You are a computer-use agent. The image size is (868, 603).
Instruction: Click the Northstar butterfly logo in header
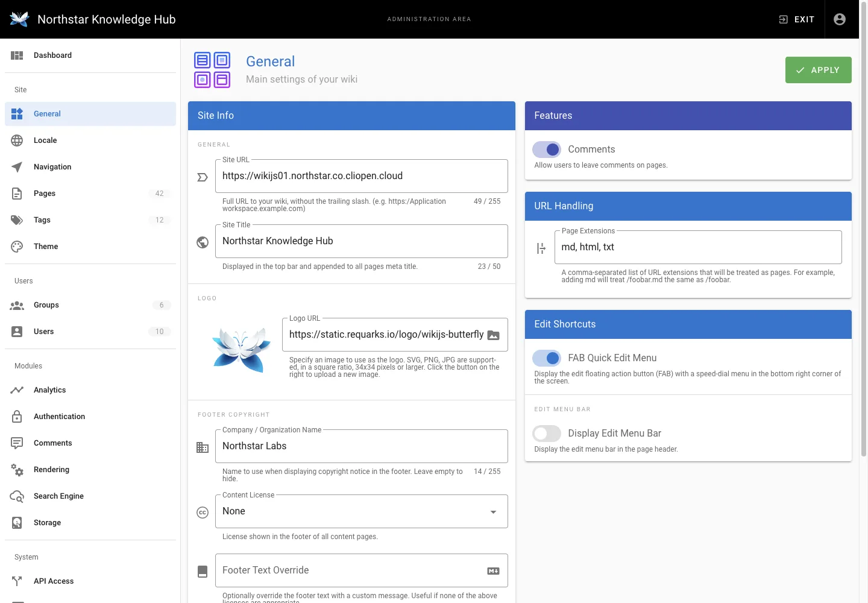pyautogui.click(x=19, y=19)
